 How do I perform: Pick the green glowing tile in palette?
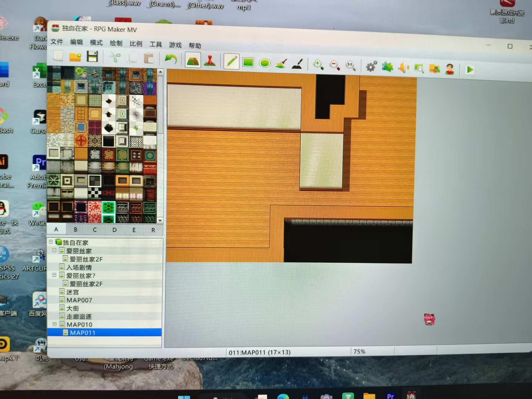click(x=109, y=208)
